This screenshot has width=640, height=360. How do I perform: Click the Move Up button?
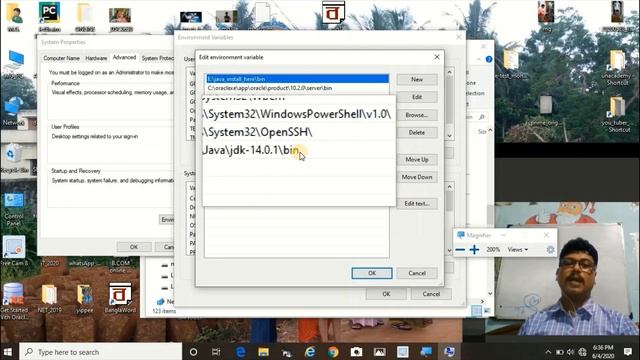(417, 160)
